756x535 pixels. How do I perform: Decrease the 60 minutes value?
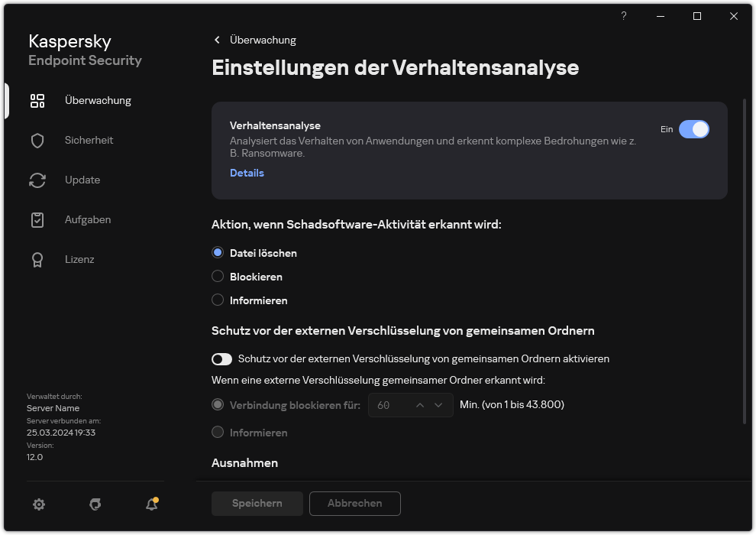438,404
